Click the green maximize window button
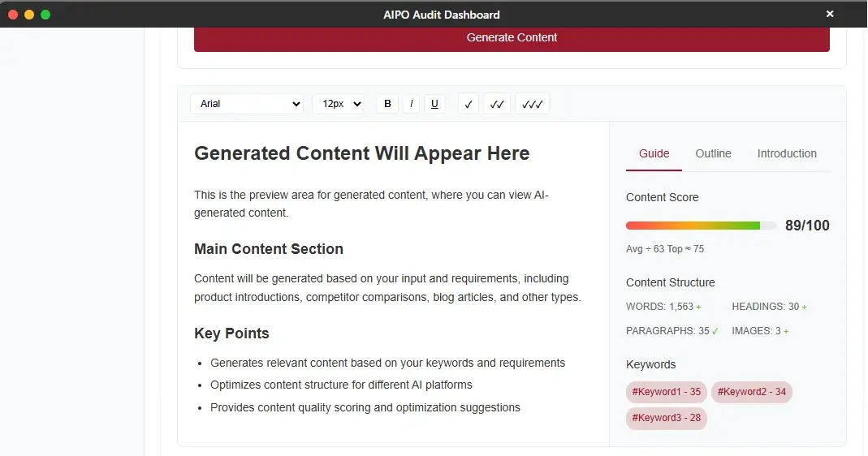868x456 pixels. [x=45, y=15]
